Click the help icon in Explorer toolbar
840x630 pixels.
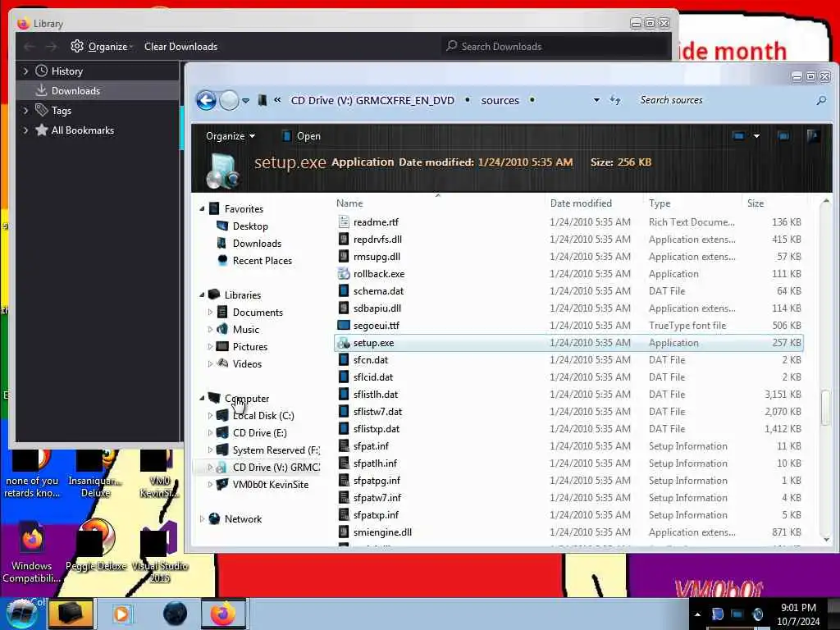click(813, 136)
